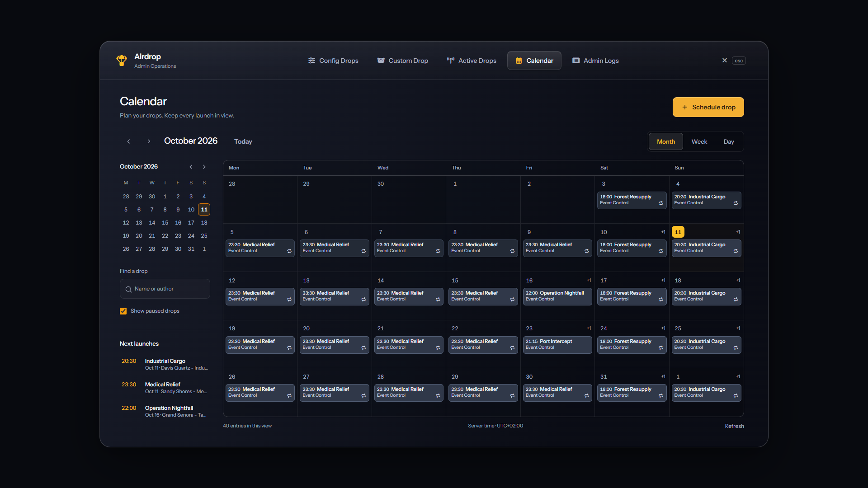
Task: Click repeat icon on Industrial Cargo Oct 4
Action: pyautogui.click(x=736, y=203)
